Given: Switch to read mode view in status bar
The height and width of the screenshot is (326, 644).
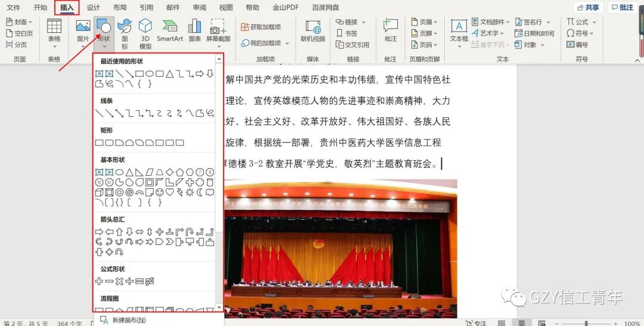Looking at the screenshot, I should coord(501,323).
